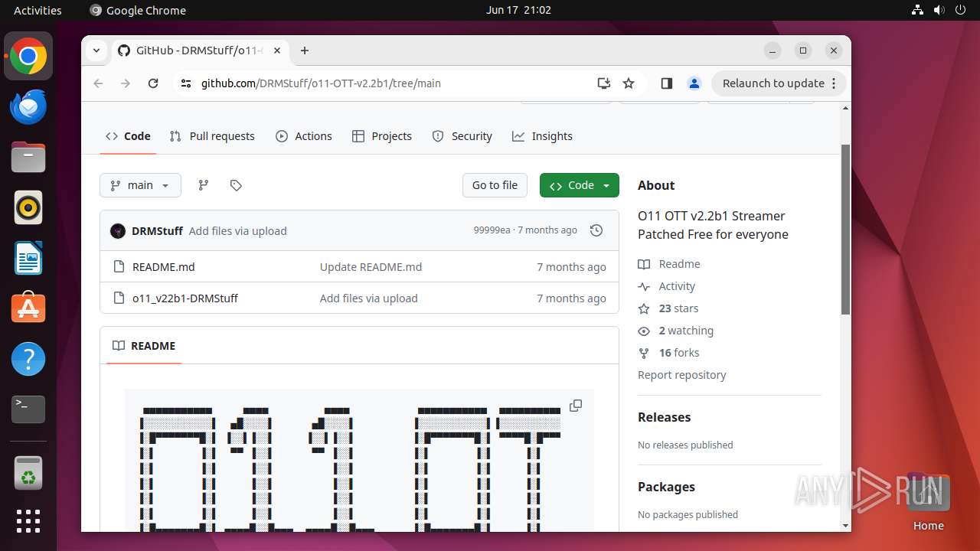Open the Projects tab
This screenshot has width=980, height=551.
pos(382,136)
